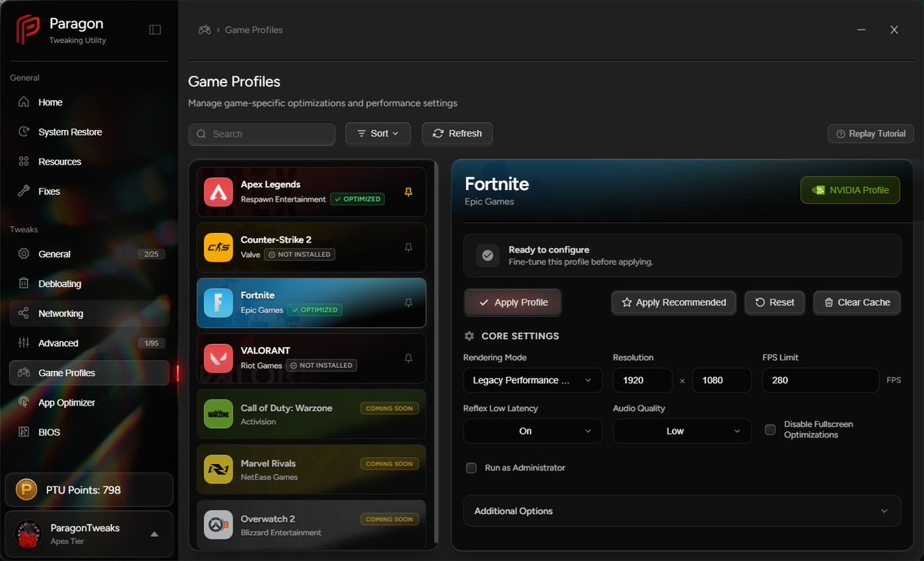
Task: Click the Reset button
Action: 775,302
